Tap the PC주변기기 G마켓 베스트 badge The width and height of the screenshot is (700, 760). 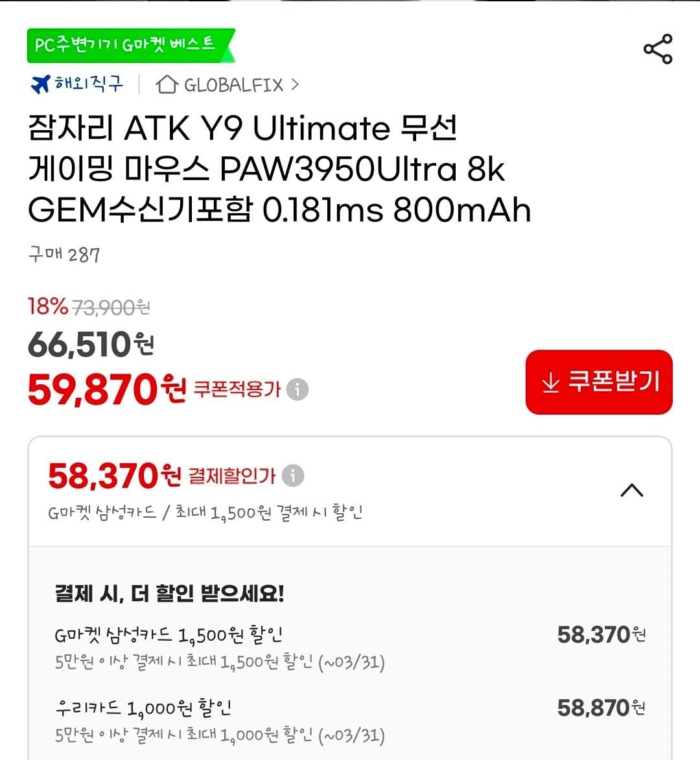pyautogui.click(x=130, y=45)
